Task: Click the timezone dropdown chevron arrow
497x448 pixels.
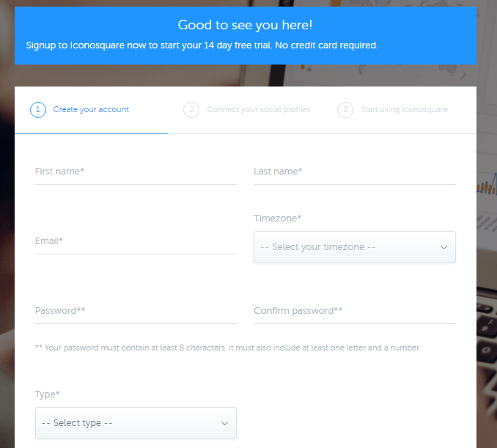Action: (x=443, y=248)
